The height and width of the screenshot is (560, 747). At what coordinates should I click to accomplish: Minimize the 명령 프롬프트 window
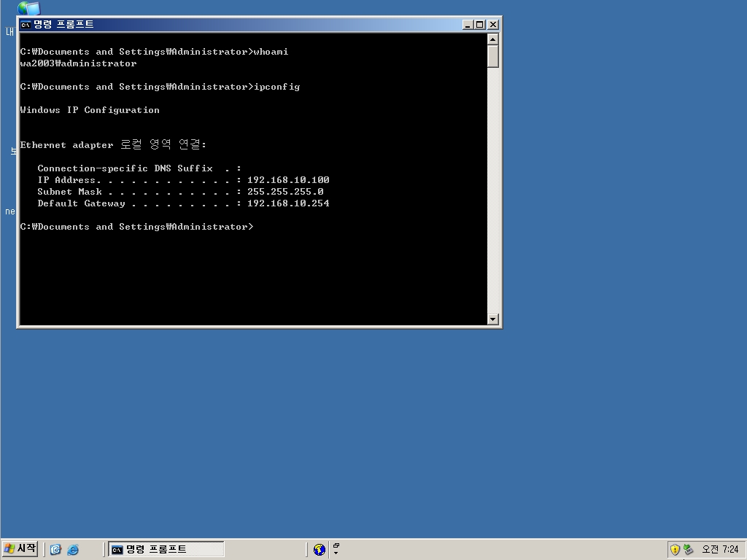tap(468, 25)
